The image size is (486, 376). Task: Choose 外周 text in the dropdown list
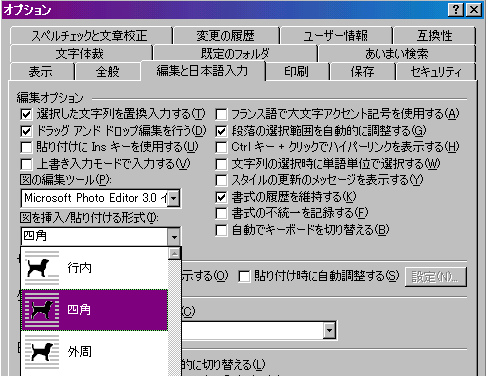[79, 352]
